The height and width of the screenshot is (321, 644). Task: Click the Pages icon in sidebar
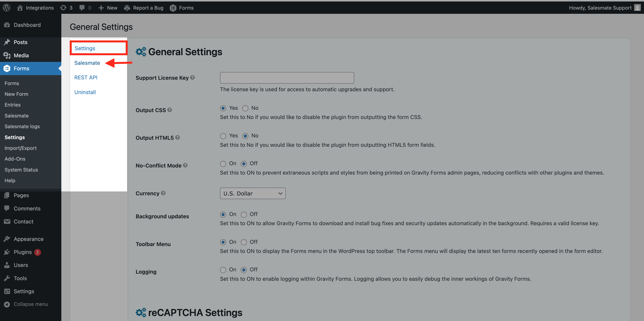point(7,195)
